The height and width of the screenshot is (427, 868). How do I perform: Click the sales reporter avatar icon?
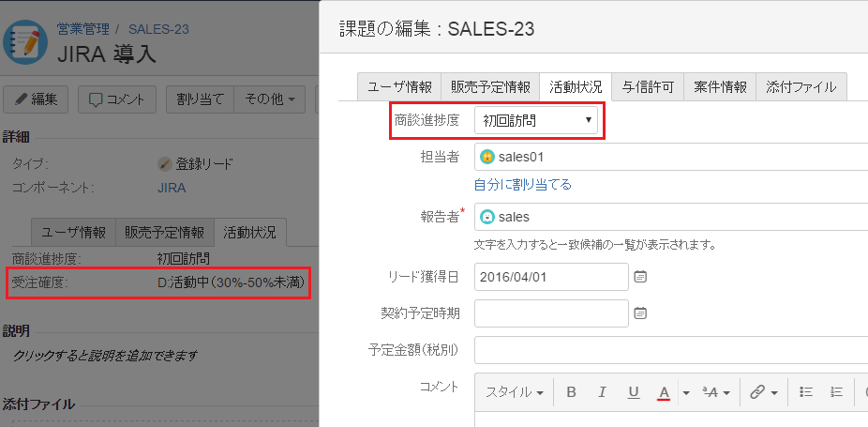[486, 217]
